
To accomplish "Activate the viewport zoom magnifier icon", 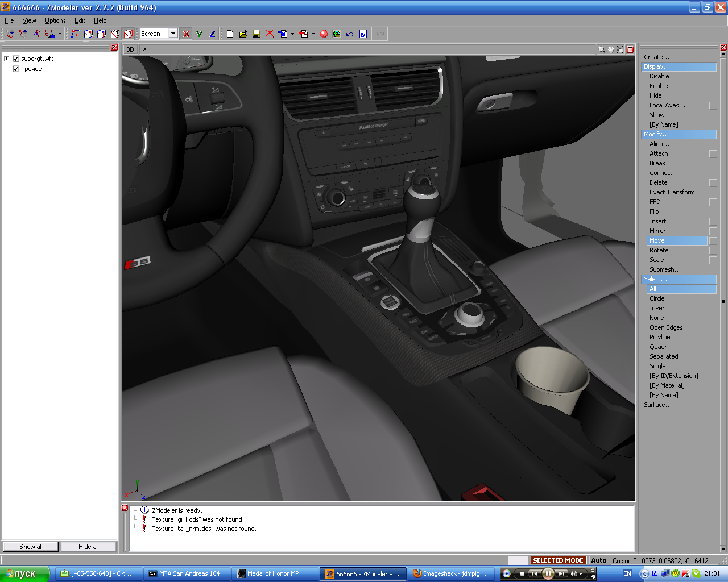I will (601, 49).
